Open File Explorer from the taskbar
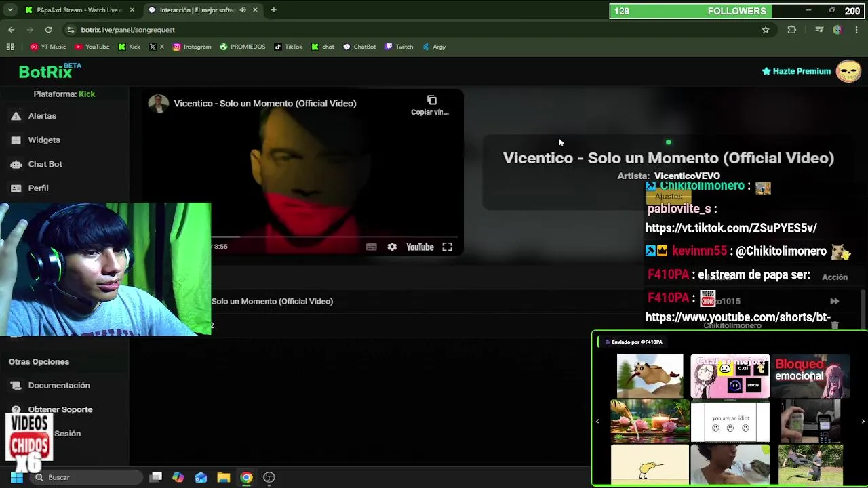The width and height of the screenshot is (868, 488). pos(223,477)
